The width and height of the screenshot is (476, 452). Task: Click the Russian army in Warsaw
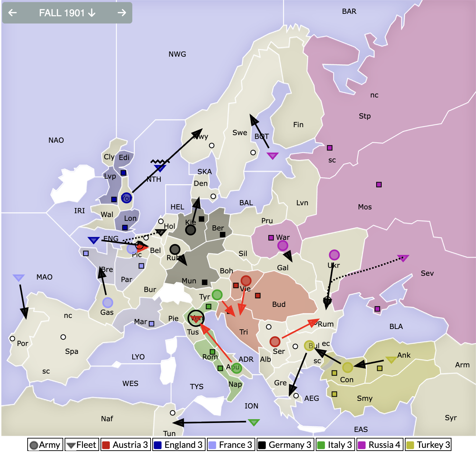[283, 246]
